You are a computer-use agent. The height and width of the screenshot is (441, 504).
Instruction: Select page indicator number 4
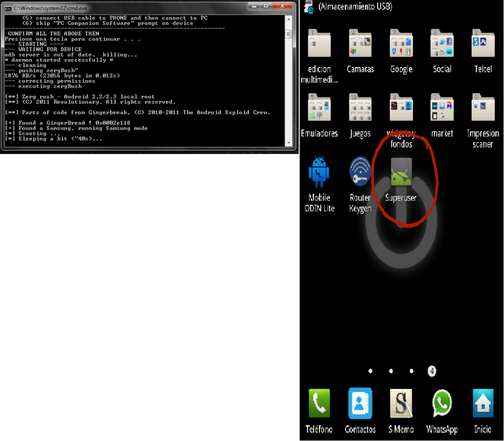pos(432,371)
